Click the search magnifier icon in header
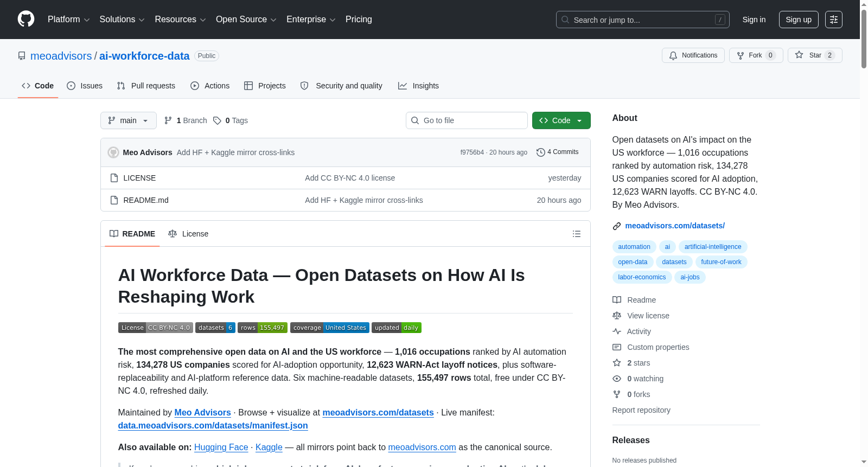This screenshot has width=868, height=467. coord(565,20)
